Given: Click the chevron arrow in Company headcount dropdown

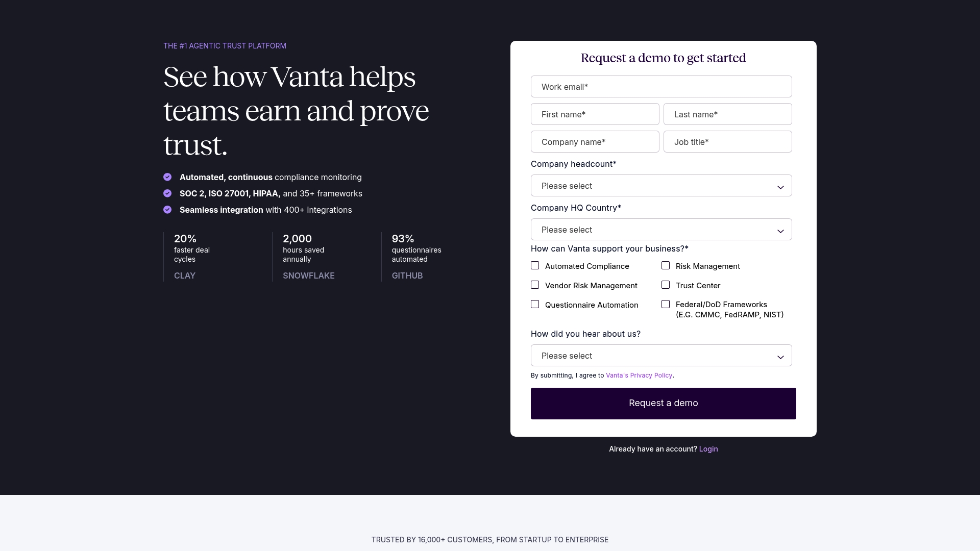Looking at the screenshot, I should 780,187.
